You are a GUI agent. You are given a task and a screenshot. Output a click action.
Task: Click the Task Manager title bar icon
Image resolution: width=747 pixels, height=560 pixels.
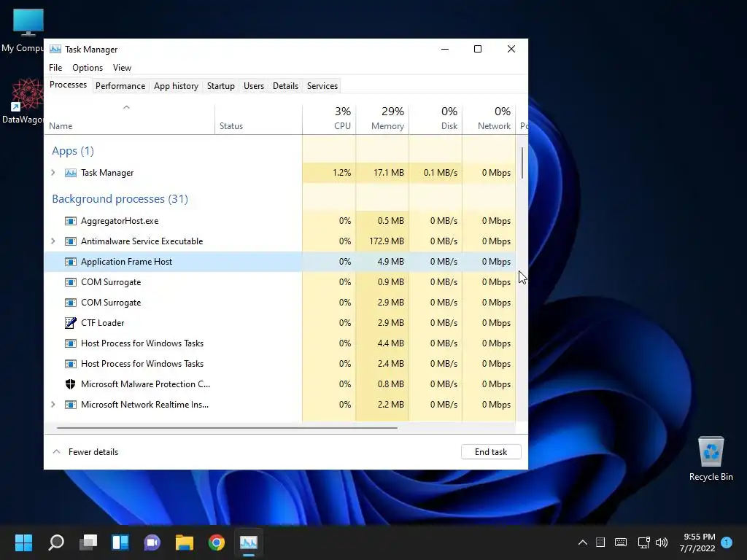pos(55,49)
